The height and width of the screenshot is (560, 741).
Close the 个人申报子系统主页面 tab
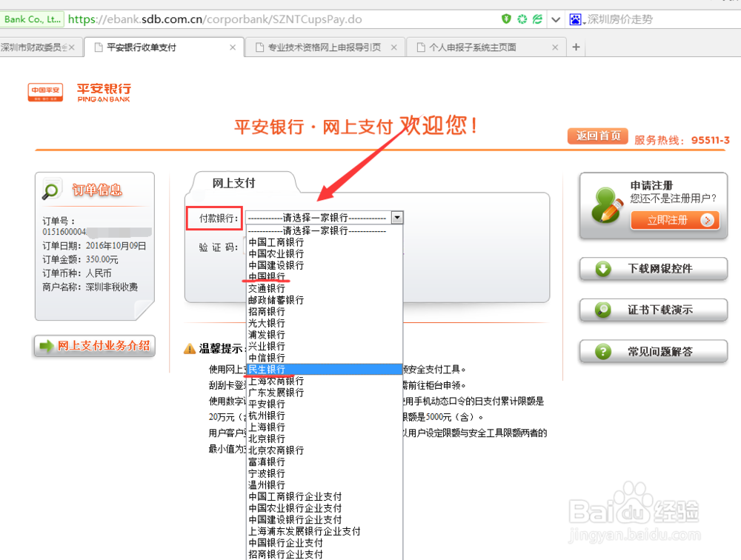click(555, 47)
